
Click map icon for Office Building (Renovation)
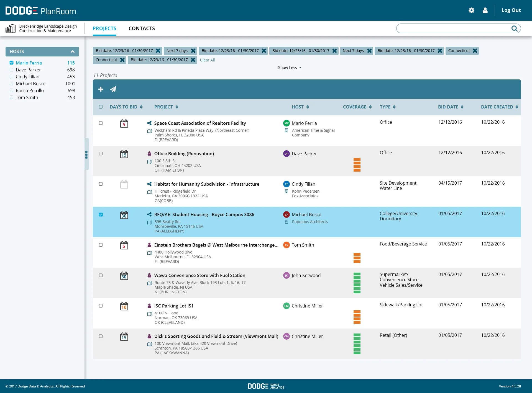[x=150, y=162]
